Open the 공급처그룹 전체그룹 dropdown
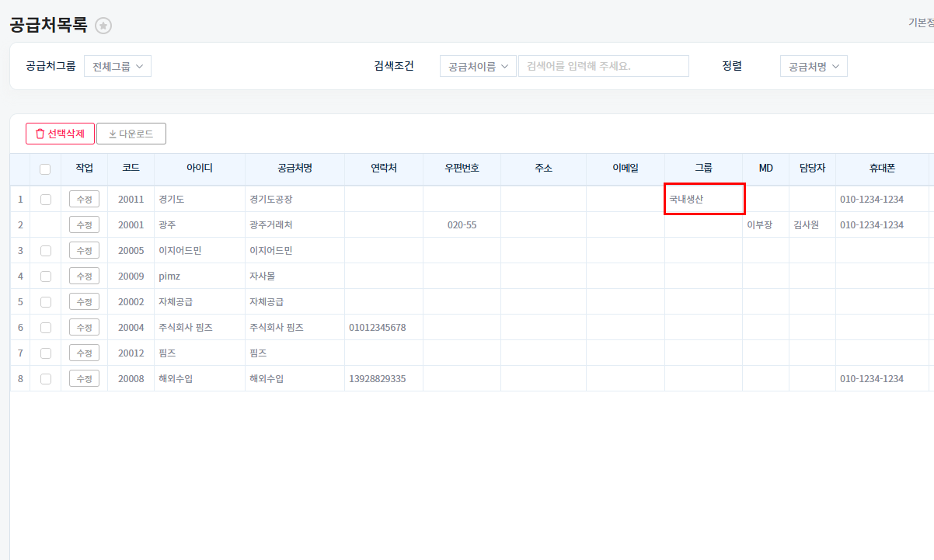The height and width of the screenshot is (560, 934). pyautogui.click(x=117, y=66)
